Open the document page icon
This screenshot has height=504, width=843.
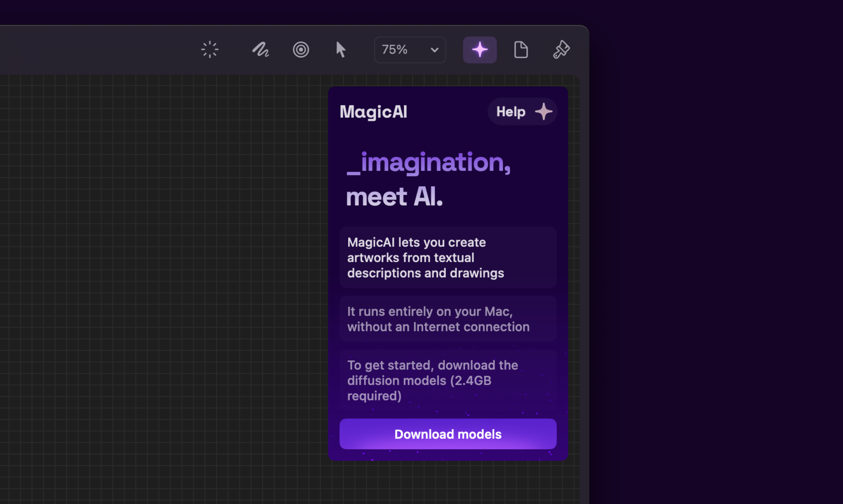[521, 50]
